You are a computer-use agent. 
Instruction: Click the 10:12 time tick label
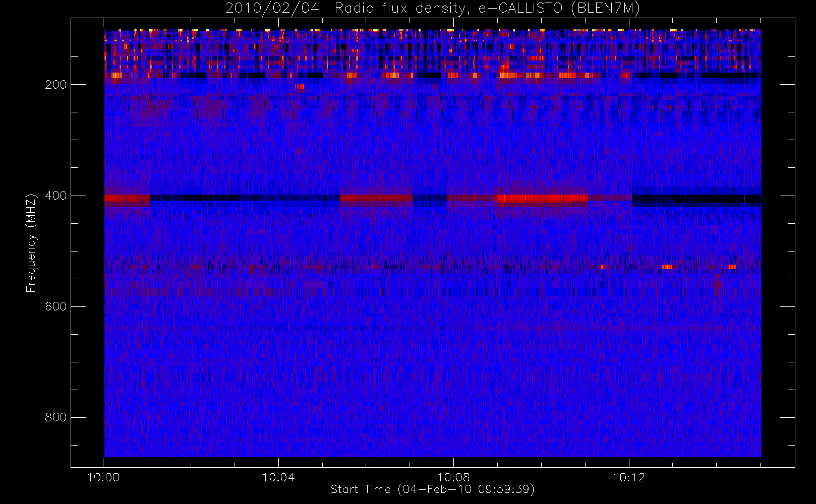pos(628,477)
